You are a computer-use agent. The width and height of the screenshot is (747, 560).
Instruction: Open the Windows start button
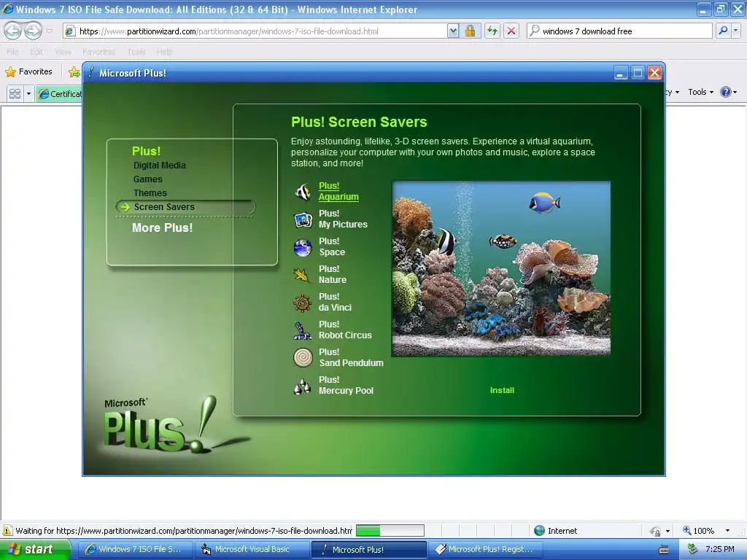[35, 549]
